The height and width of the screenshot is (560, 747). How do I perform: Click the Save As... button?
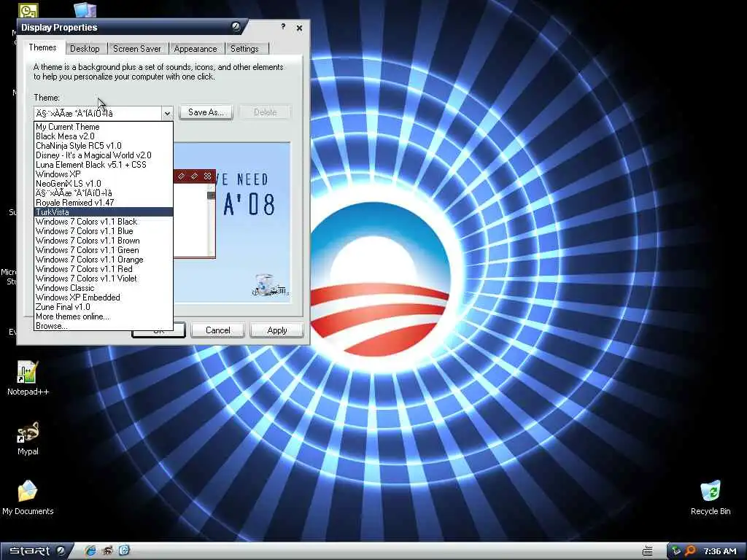[x=206, y=112]
